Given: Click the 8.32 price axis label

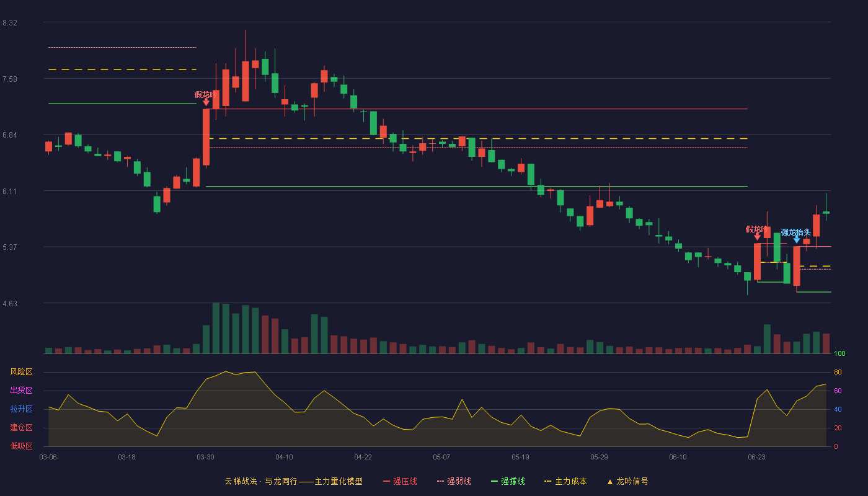Looking at the screenshot, I should tap(10, 23).
